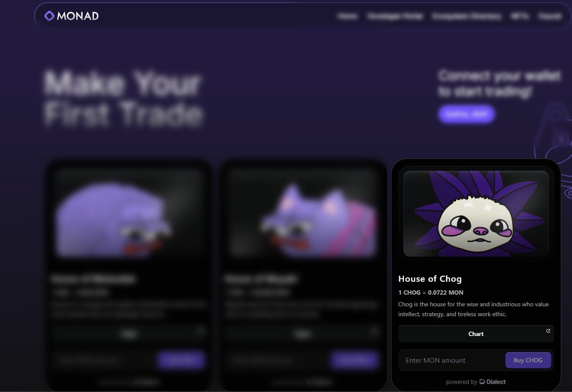This screenshot has width=572, height=392.
Task: Click the buy button in purple hedgehog card
Action: coord(180,360)
